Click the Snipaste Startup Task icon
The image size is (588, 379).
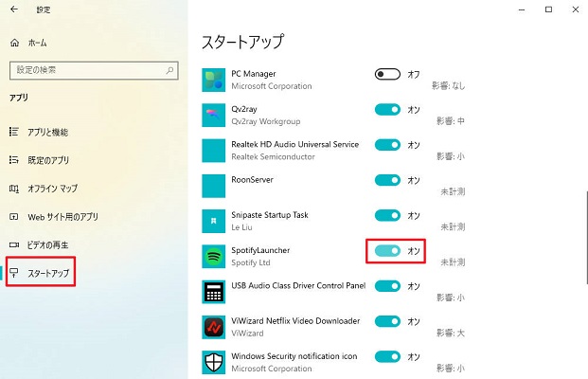(x=213, y=221)
